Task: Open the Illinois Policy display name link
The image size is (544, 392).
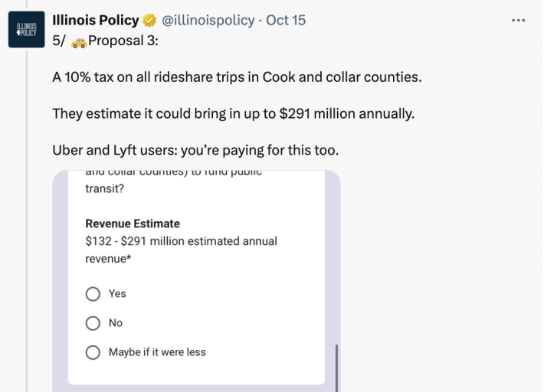Action: (x=95, y=21)
